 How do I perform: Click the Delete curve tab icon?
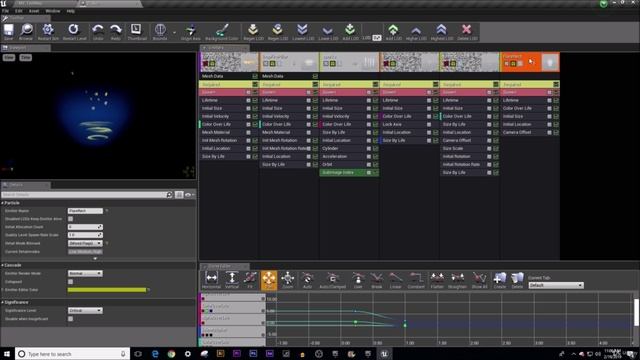[x=517, y=280]
